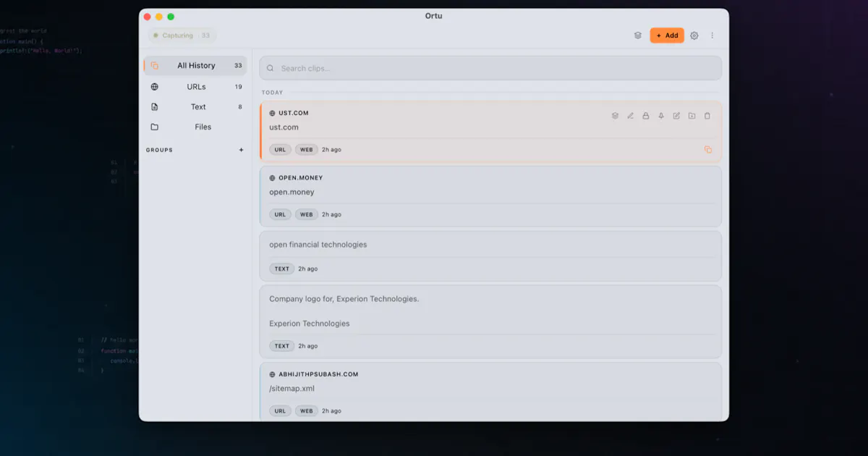Click the Ortu window title
This screenshot has height=456, width=868.
[x=434, y=16]
